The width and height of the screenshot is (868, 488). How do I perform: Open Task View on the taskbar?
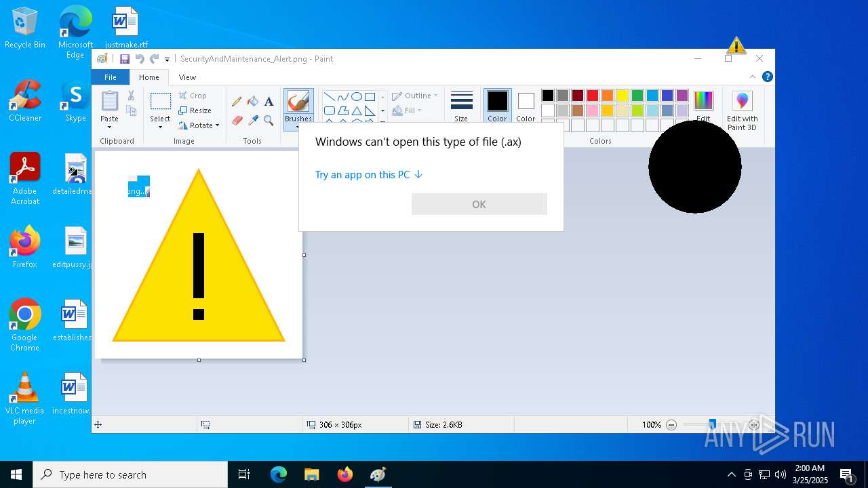point(244,474)
